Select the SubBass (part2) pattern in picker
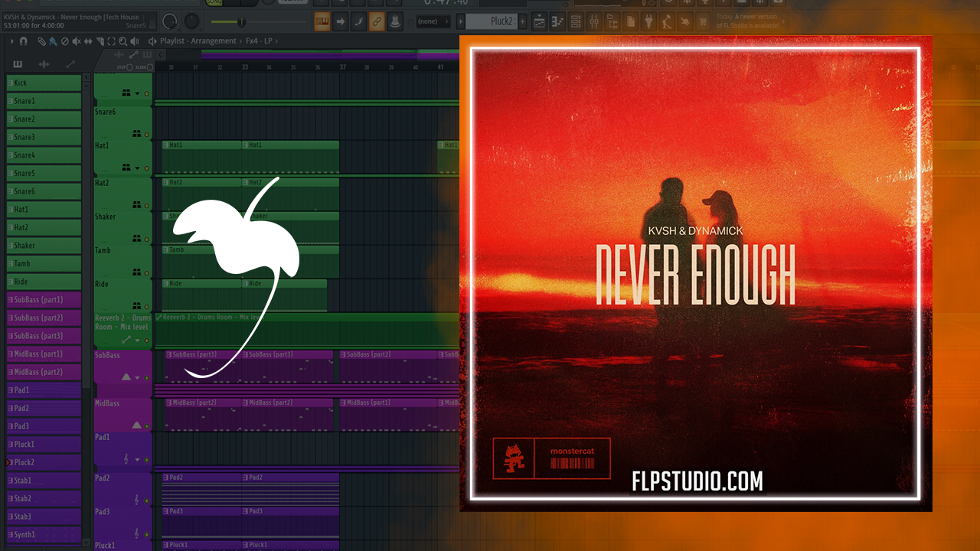This screenshot has height=551, width=980. pyautogui.click(x=44, y=318)
